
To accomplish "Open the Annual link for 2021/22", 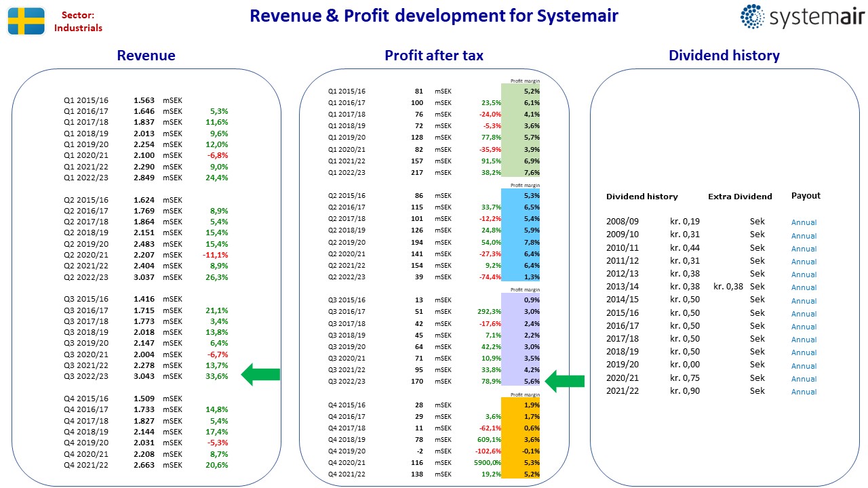I will (x=804, y=392).
